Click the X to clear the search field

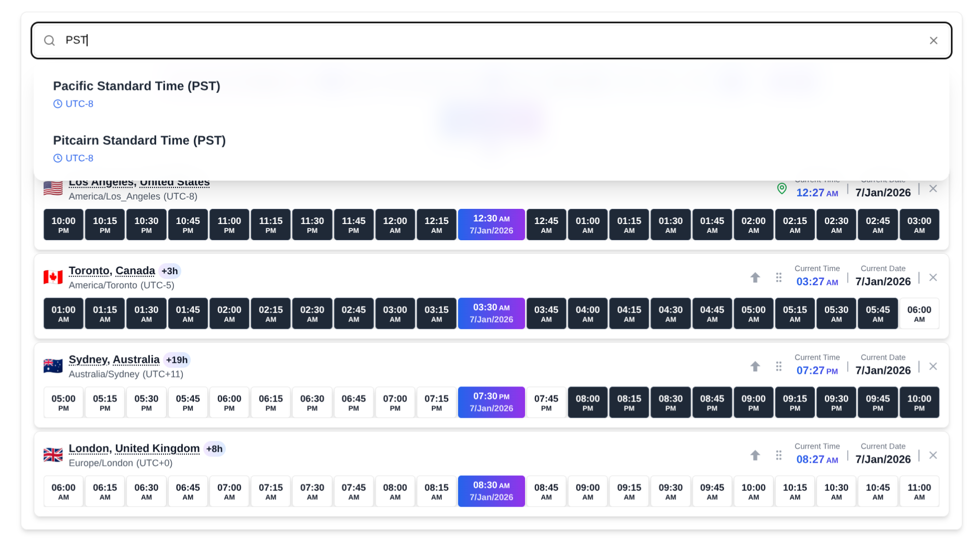click(x=934, y=40)
